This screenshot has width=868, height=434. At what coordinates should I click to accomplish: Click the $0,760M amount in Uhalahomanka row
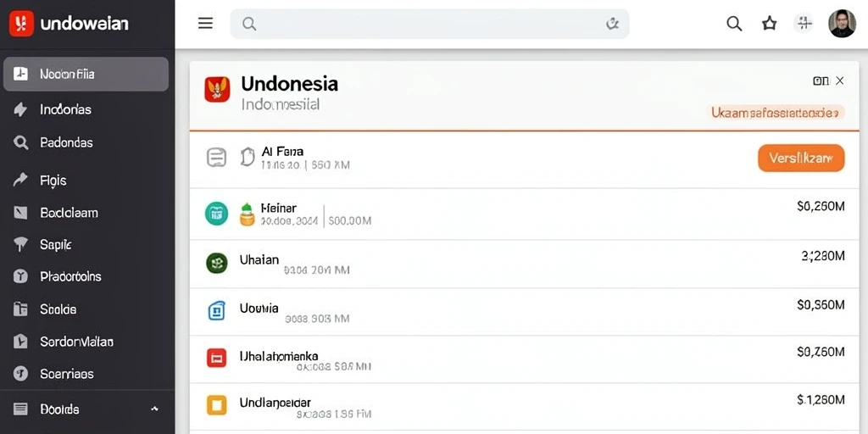click(x=821, y=352)
